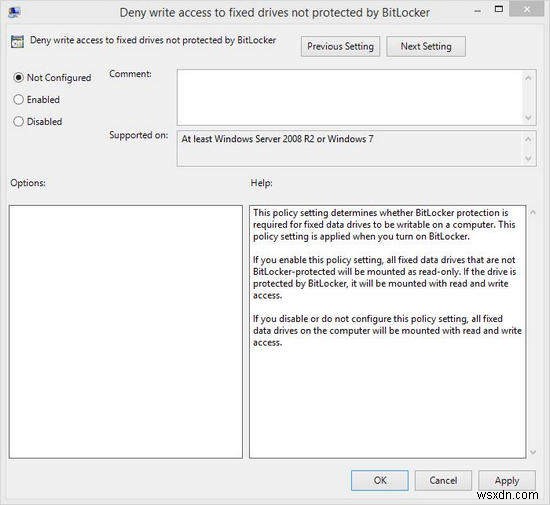
Task: Minimize the policy dialog window
Action: coord(477,11)
